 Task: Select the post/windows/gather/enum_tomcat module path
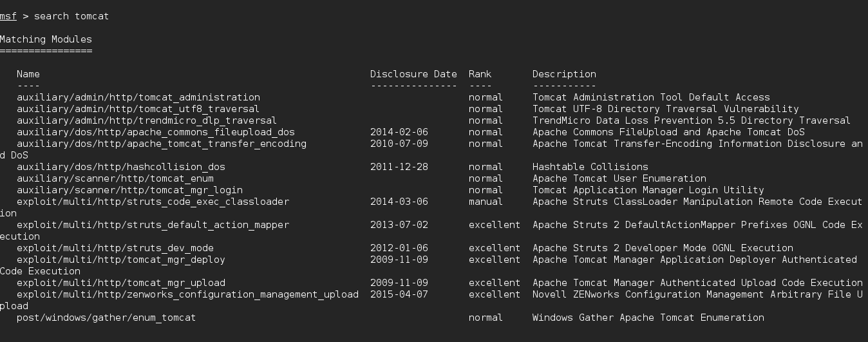pyautogui.click(x=106, y=318)
